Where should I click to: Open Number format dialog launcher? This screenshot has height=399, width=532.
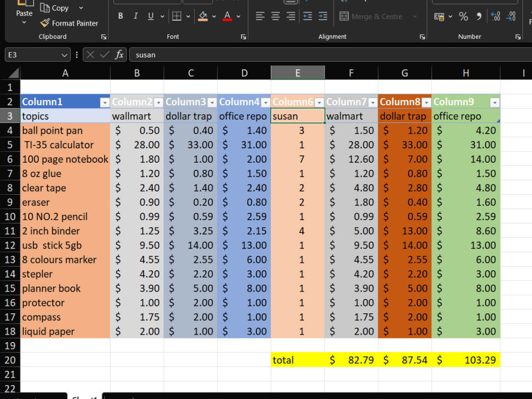pos(518,37)
